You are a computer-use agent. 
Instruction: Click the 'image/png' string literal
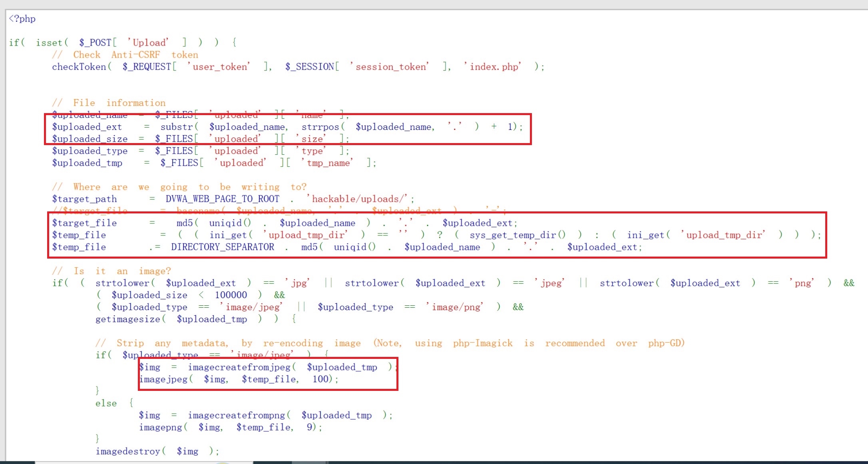pyautogui.click(x=455, y=307)
